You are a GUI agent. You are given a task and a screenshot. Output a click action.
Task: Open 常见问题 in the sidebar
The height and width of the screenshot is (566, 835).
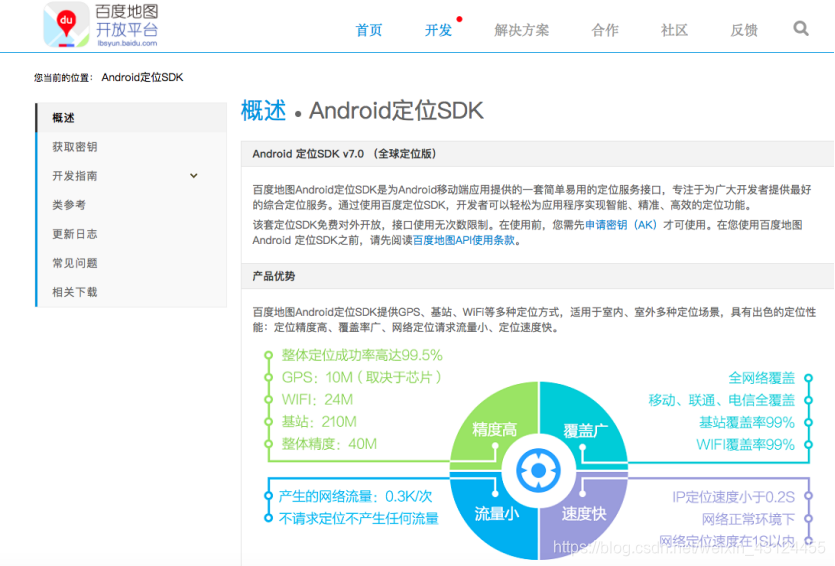click(131, 263)
